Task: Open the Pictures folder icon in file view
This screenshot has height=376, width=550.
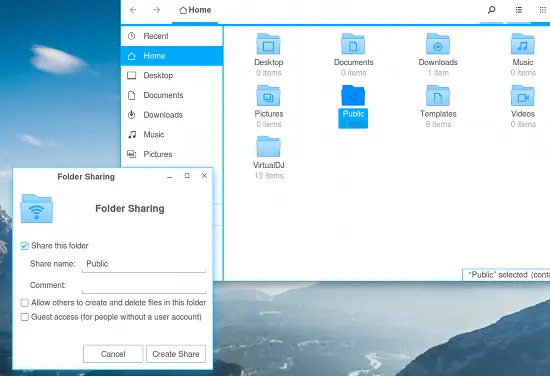Action: coord(268,95)
